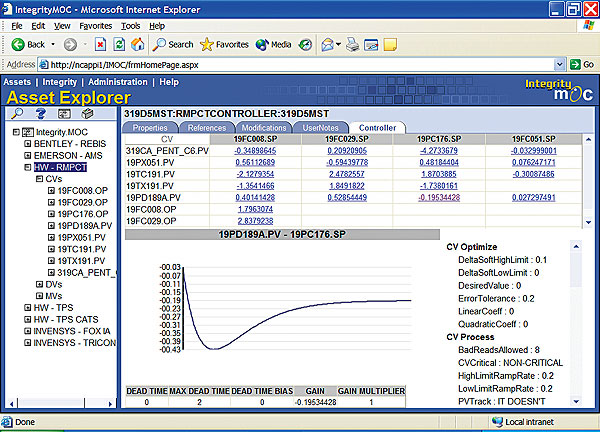
Task: Click the Local intranet status bar zone
Action: click(x=523, y=422)
